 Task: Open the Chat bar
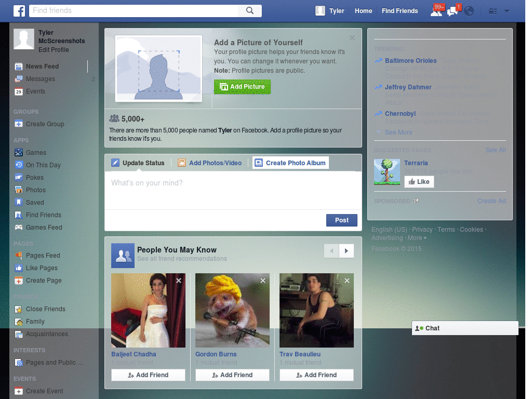pyautogui.click(x=465, y=328)
